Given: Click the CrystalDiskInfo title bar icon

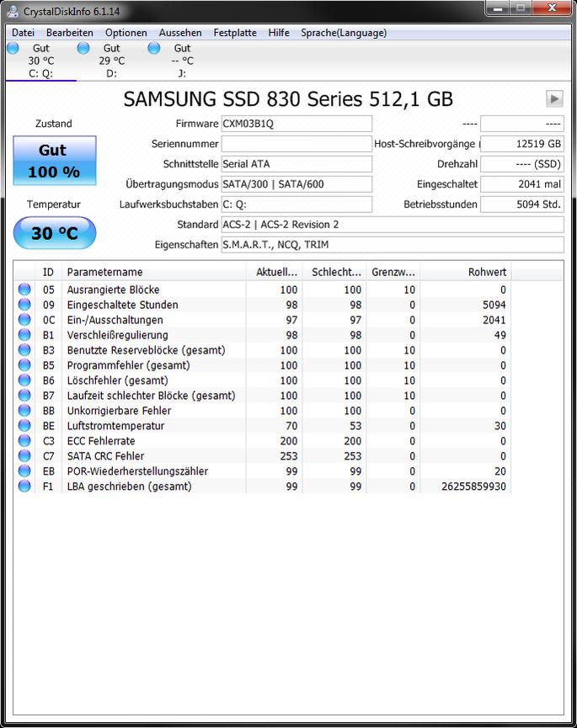Looking at the screenshot, I should (x=13, y=11).
